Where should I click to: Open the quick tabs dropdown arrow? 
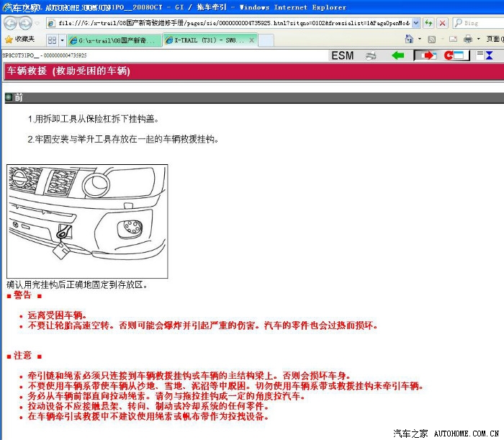pos(62,40)
